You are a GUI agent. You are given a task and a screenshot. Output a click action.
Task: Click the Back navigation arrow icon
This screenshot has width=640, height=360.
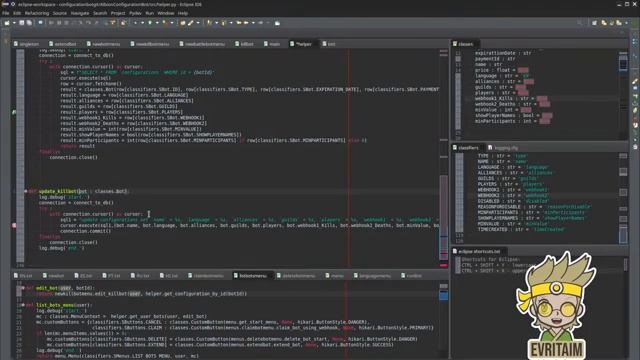tap(239, 23)
